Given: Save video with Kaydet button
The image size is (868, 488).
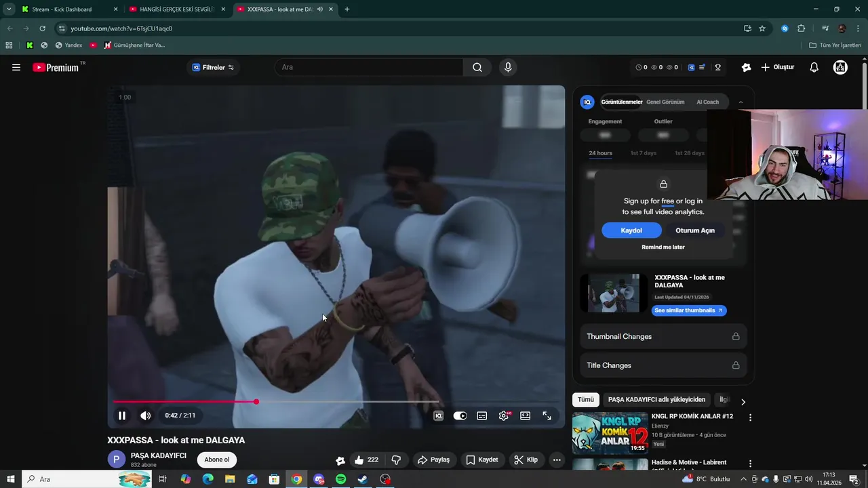Looking at the screenshot, I should (x=482, y=460).
